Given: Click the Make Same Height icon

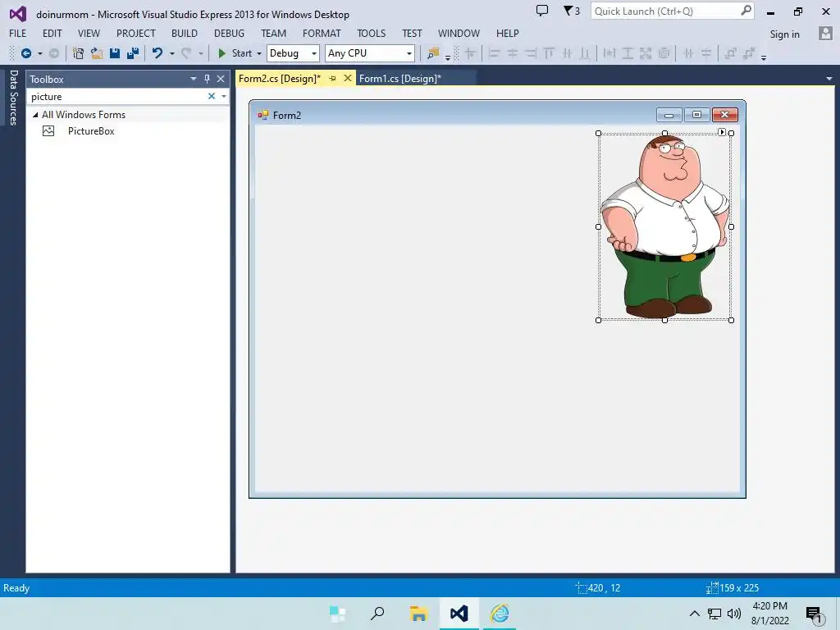Looking at the screenshot, I should pos(628,53).
